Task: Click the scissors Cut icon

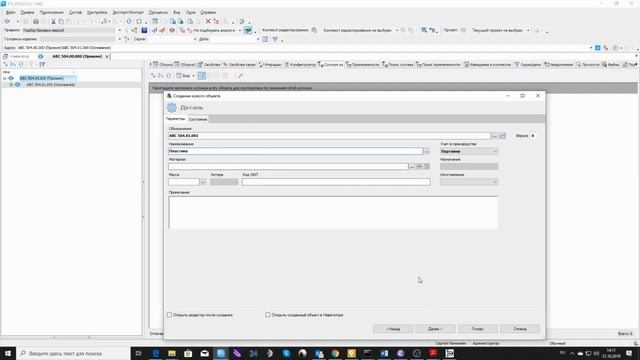Action: point(53,21)
